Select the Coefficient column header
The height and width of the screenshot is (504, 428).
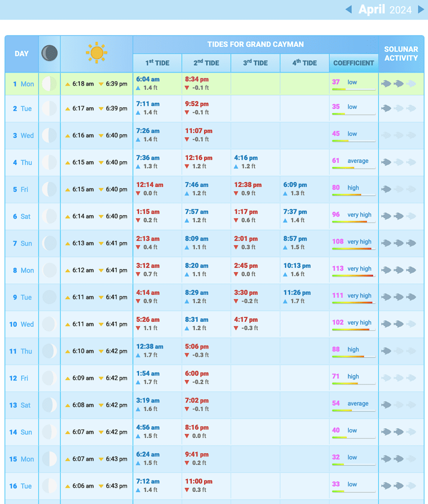[x=354, y=63]
